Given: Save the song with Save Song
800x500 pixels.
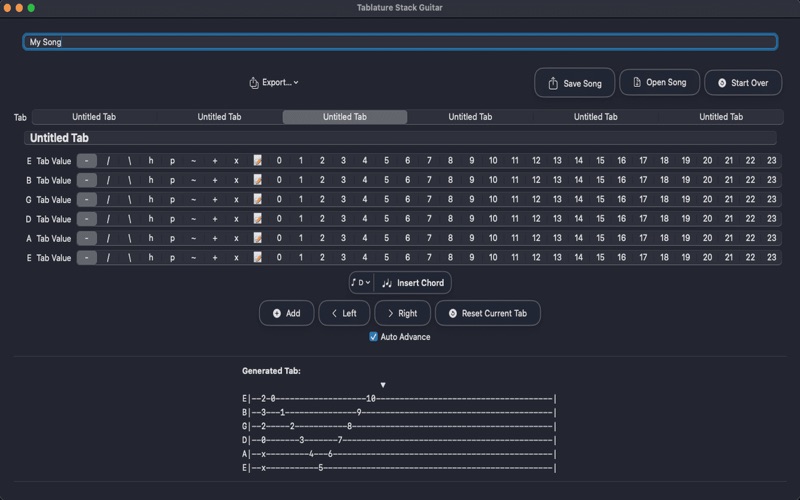Looking at the screenshot, I should [574, 83].
